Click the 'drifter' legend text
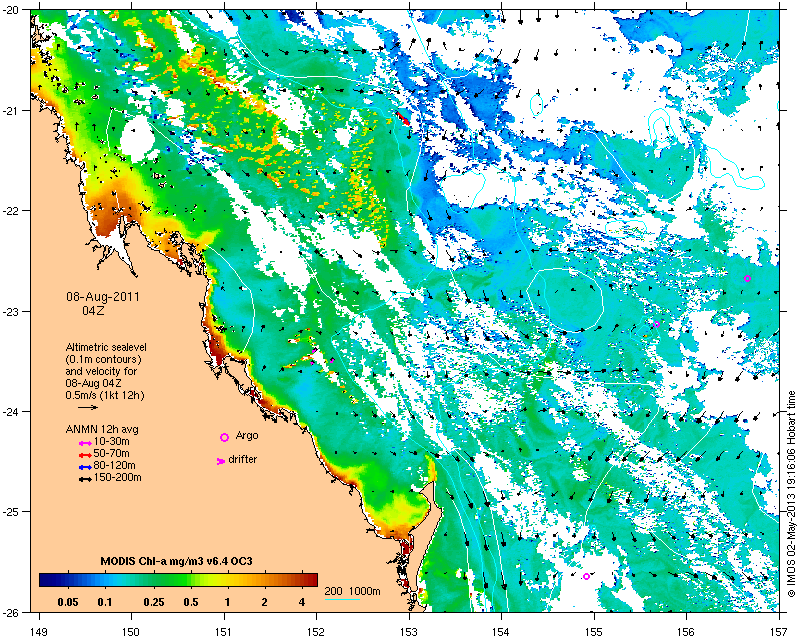The image size is (800, 640). pos(242,459)
